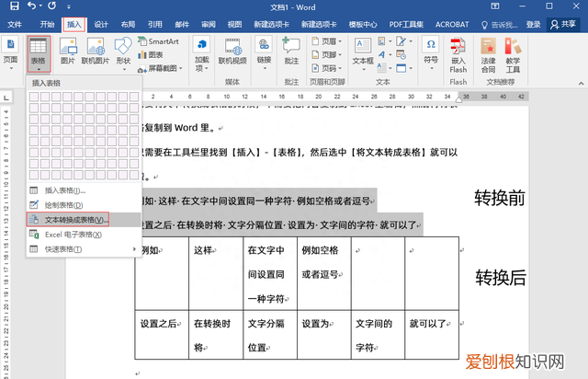This screenshot has width=588, height=379.
Task: Insert a 图表 chart
Action: tap(151, 55)
